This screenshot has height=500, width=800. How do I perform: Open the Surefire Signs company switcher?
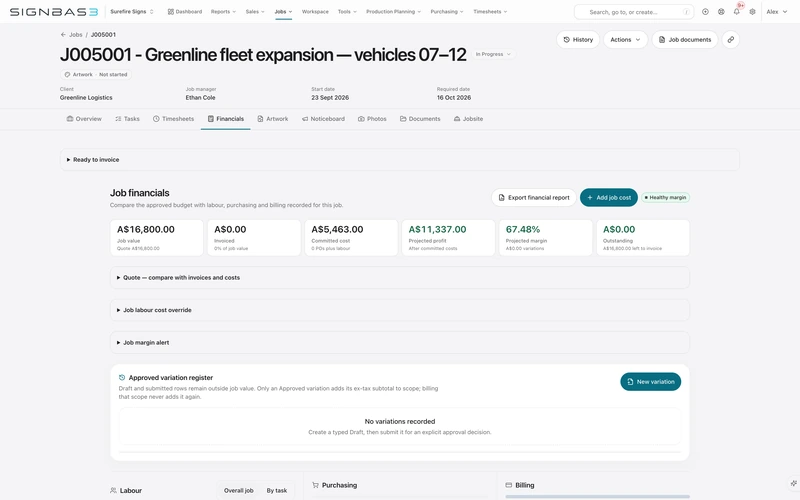[x=132, y=12]
